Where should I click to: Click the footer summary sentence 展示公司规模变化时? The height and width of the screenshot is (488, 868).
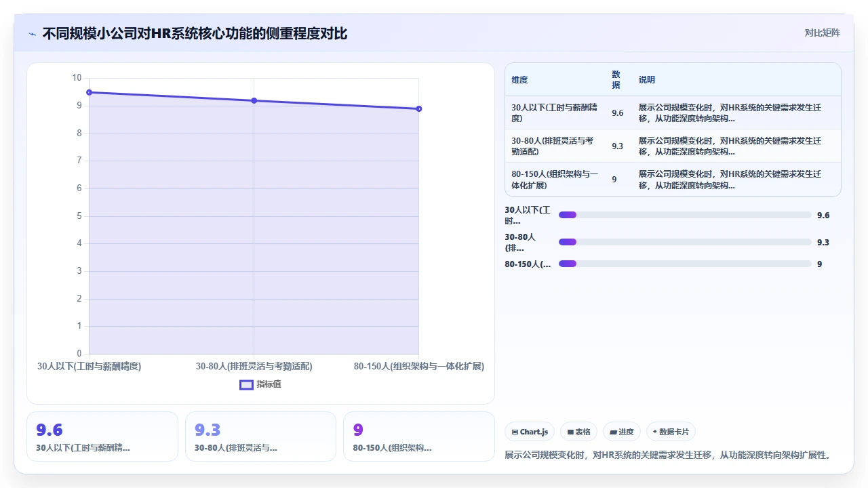pyautogui.click(x=668, y=455)
